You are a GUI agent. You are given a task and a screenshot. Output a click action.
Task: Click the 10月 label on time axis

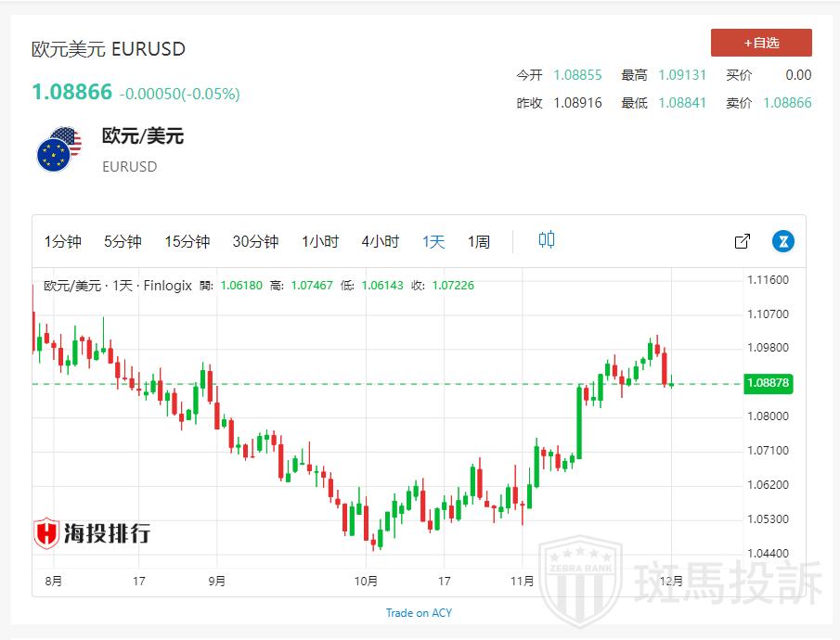pyautogui.click(x=367, y=582)
